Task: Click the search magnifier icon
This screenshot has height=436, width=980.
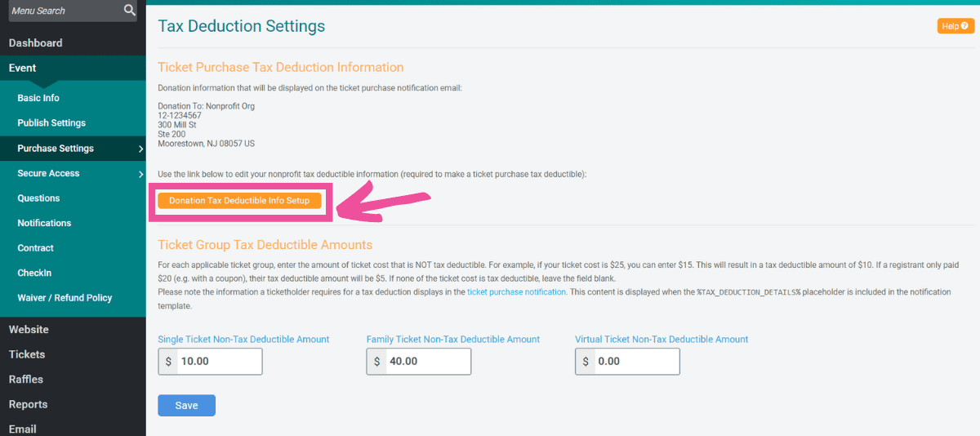Action: [x=129, y=11]
